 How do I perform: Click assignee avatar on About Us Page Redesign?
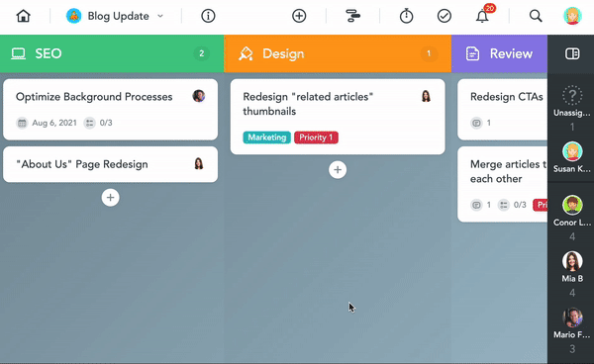point(199,164)
